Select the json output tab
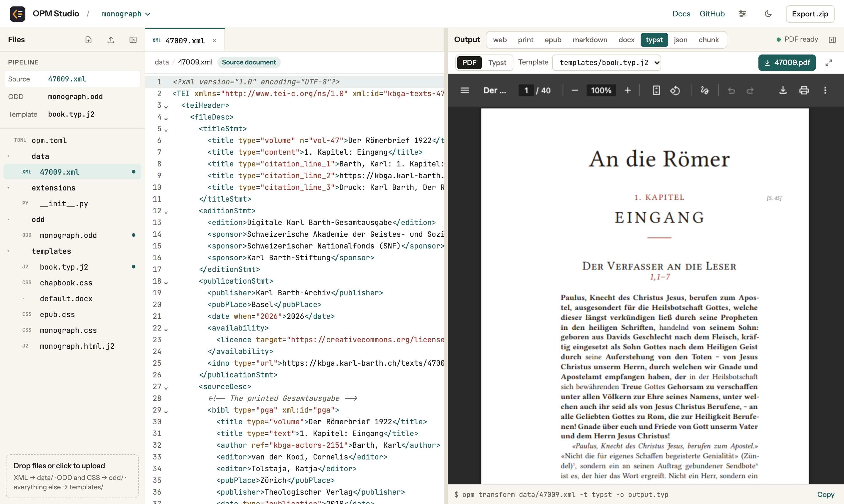The height and width of the screenshot is (504, 844). [680, 40]
